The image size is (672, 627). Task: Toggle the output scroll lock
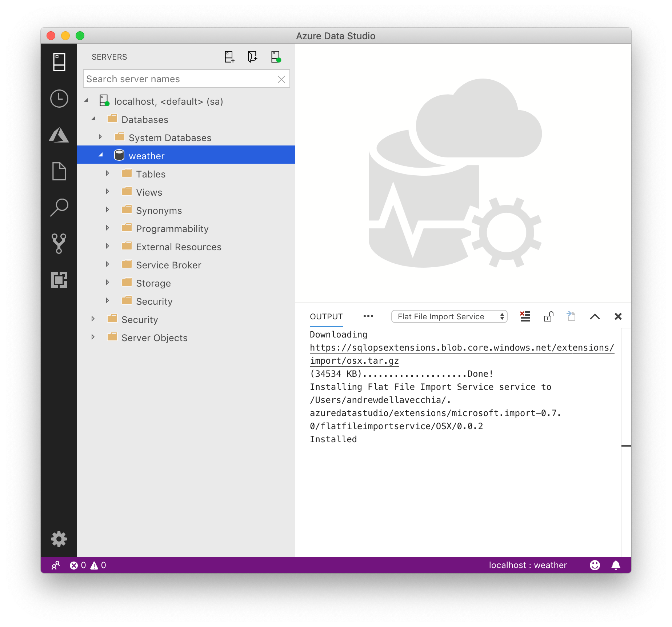pos(548,316)
